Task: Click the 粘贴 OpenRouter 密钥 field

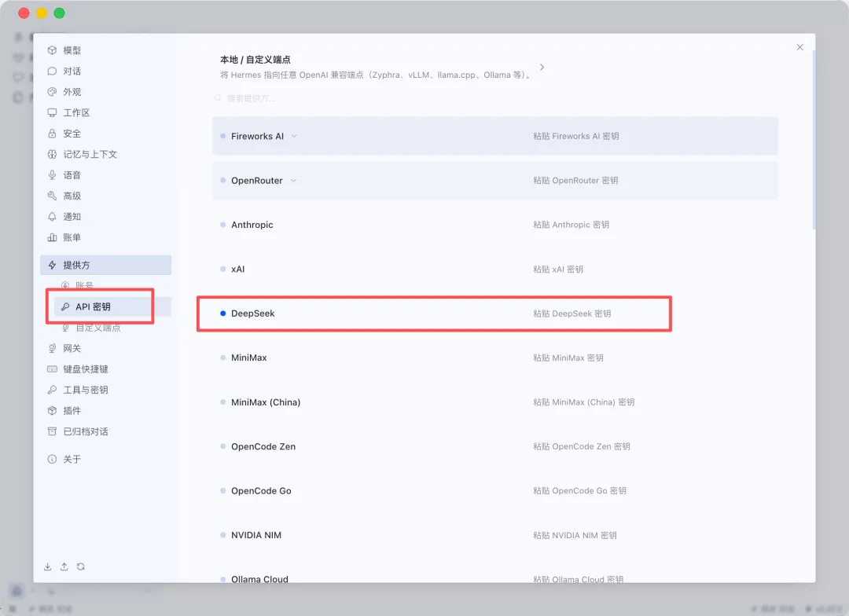Action: [x=575, y=180]
